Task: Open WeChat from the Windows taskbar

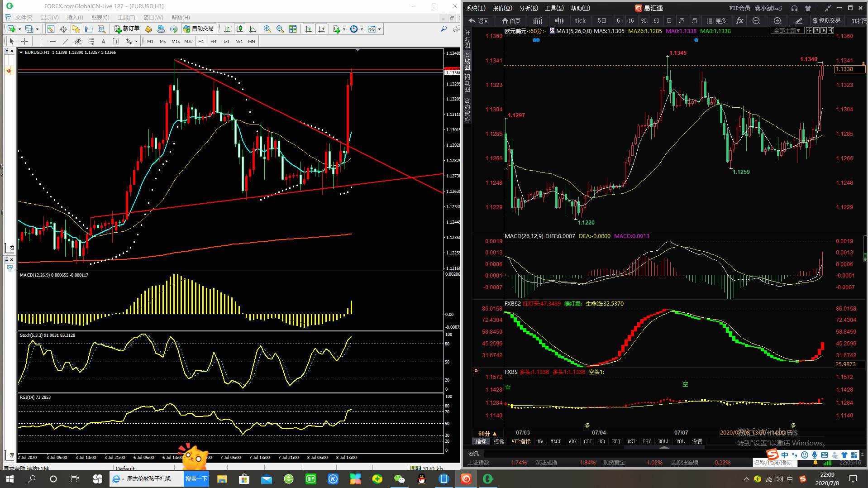Action: (x=399, y=478)
